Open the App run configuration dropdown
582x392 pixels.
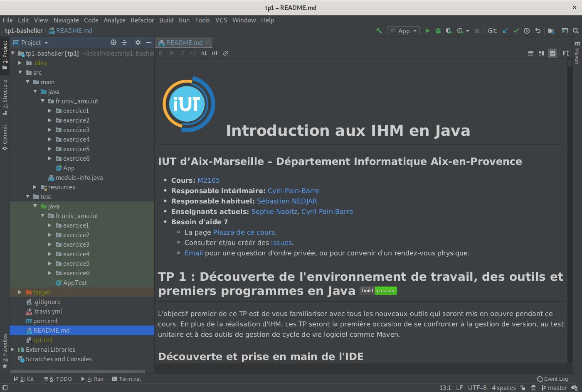tap(403, 31)
